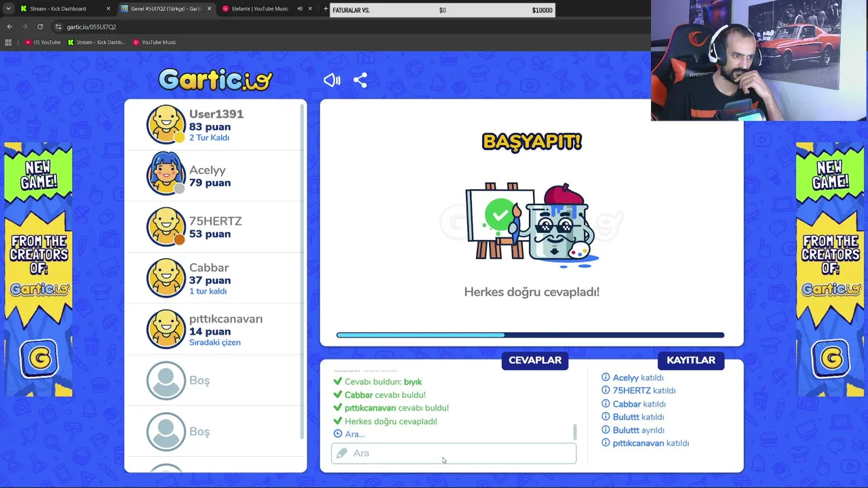The height and width of the screenshot is (488, 868).
Task: Open the site info icon in address bar
Action: 58,26
